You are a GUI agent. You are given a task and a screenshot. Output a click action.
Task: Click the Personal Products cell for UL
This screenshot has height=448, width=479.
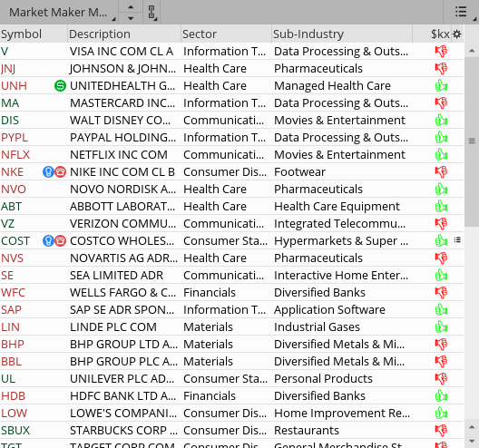(323, 379)
